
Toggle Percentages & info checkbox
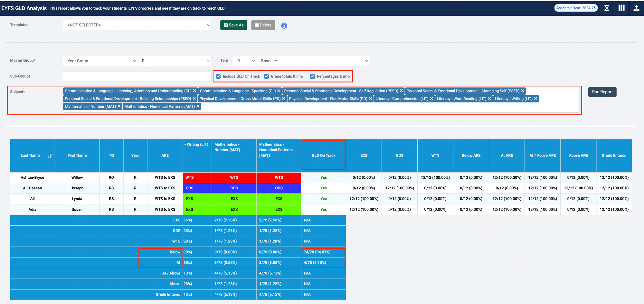point(312,76)
